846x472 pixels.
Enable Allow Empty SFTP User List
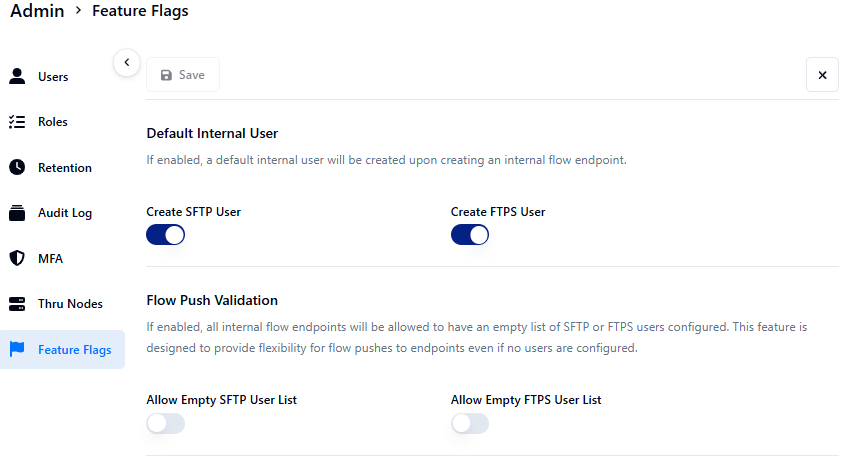click(x=166, y=424)
